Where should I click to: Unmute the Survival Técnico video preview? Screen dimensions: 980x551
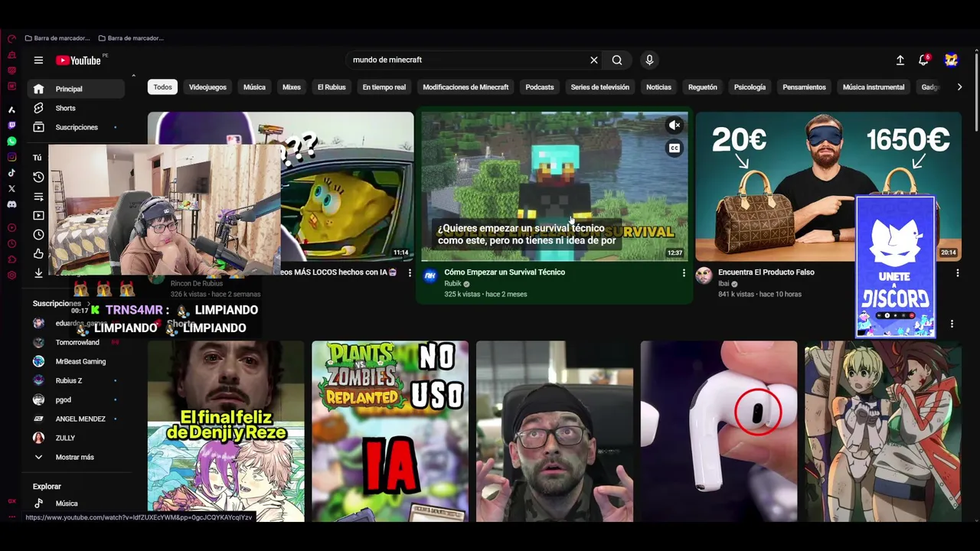point(674,126)
